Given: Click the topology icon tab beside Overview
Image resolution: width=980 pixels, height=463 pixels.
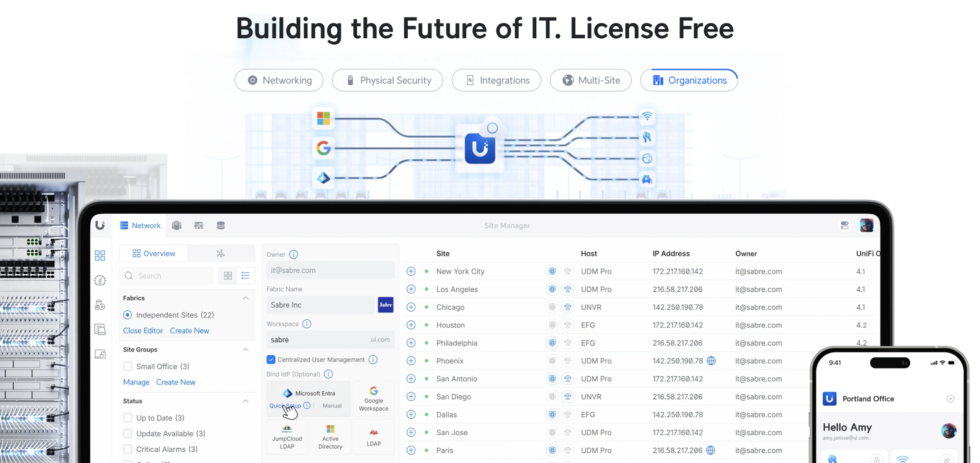Looking at the screenshot, I should click(x=220, y=254).
